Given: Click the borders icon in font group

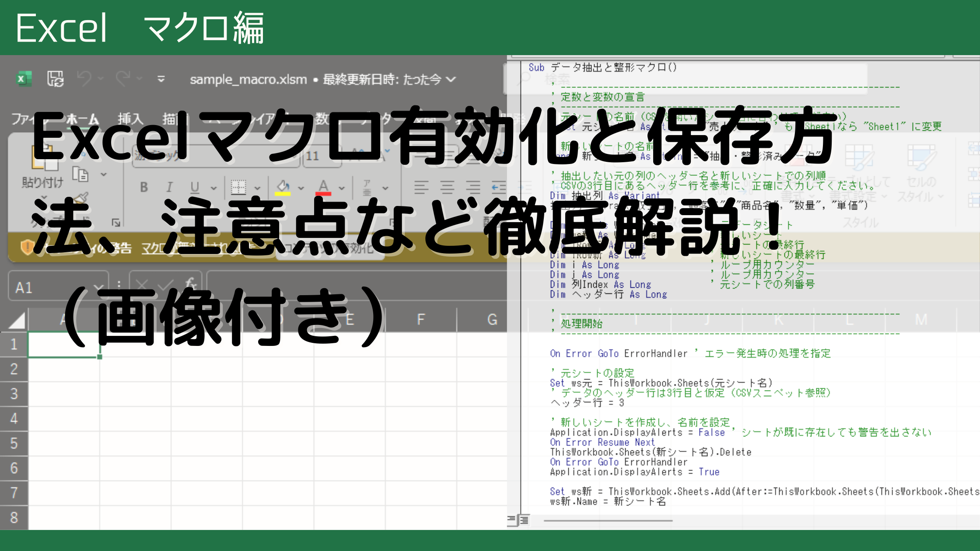Looking at the screenshot, I should pyautogui.click(x=238, y=188).
